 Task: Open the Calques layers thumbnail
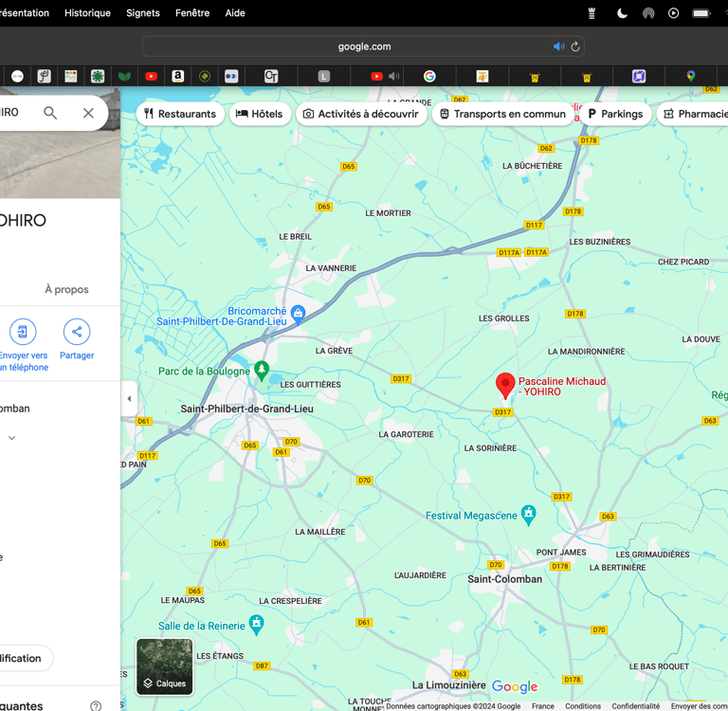[x=164, y=666]
